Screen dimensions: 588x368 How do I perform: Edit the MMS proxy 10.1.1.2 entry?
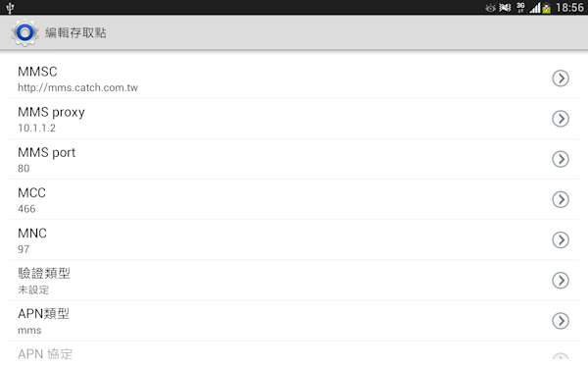click(x=294, y=119)
